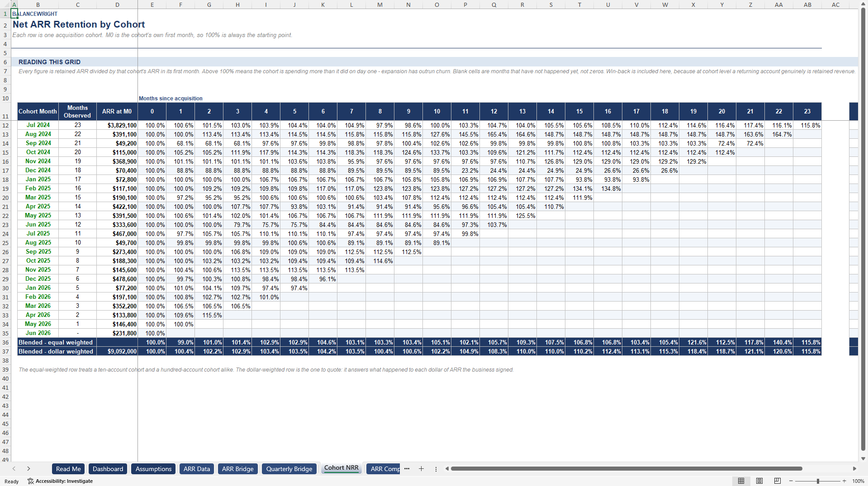Click the 'READING THIS GRID' heading
The height and width of the screenshot is (486, 868).
(x=49, y=62)
